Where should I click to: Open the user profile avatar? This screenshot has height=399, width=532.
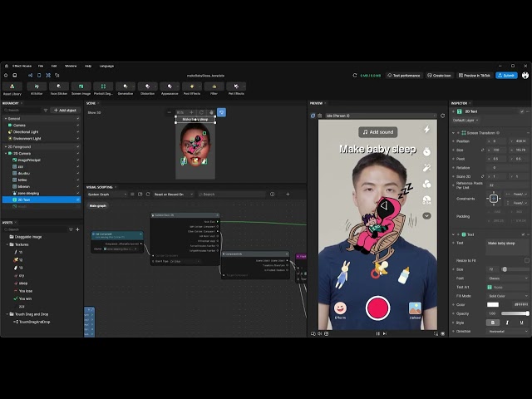525,76
